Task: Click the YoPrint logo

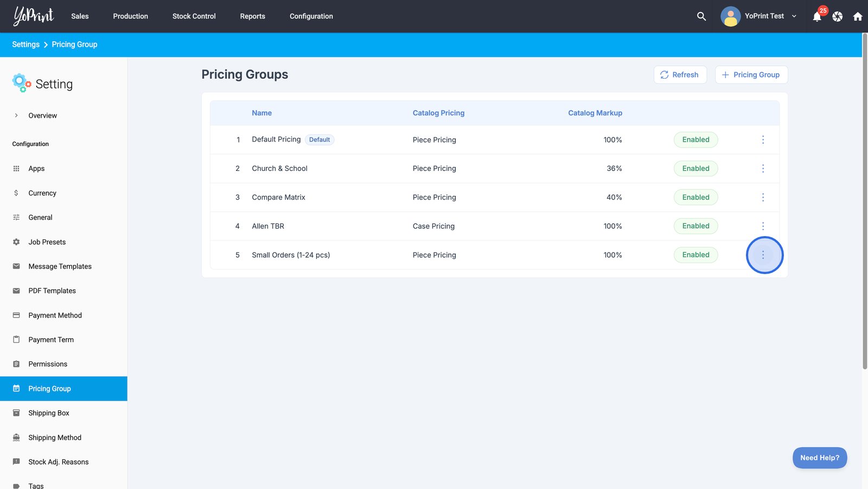Action: 34,16
